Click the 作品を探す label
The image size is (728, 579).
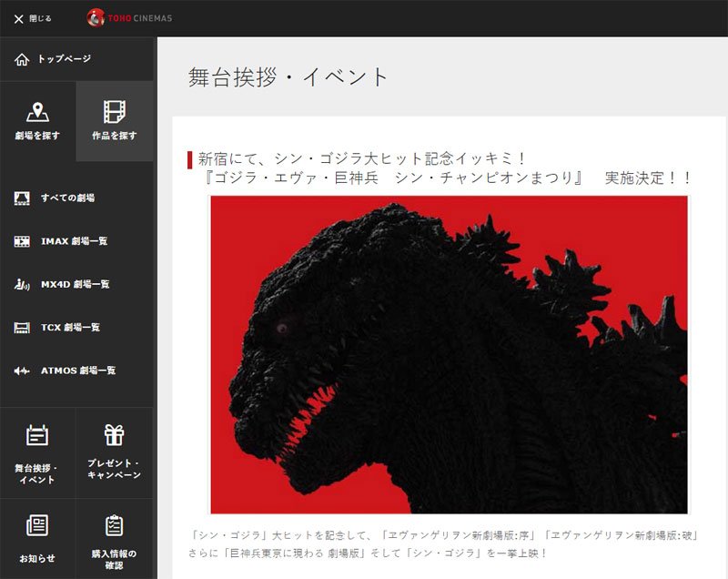point(115,136)
